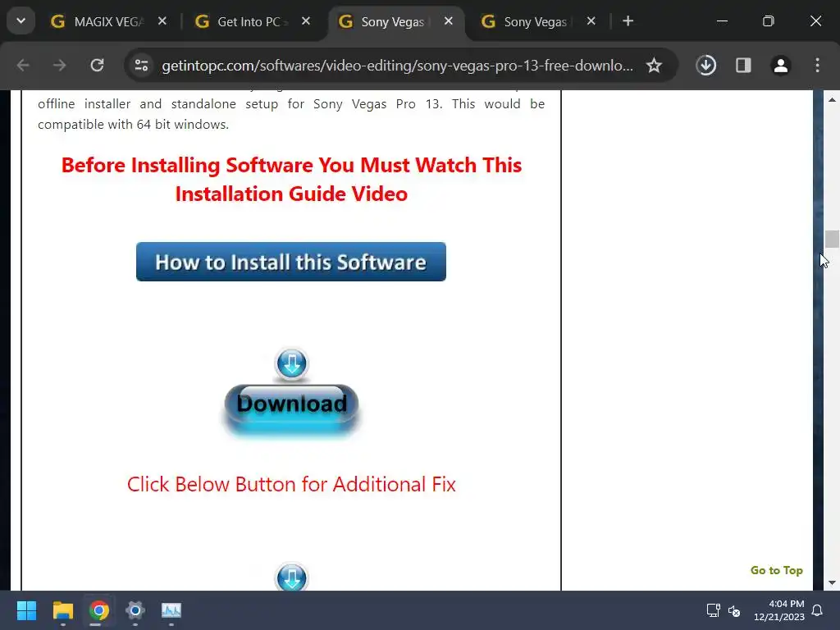This screenshot has height=630, width=840.
Task: Open Google Chrome taskbar icon
Action: [99, 610]
